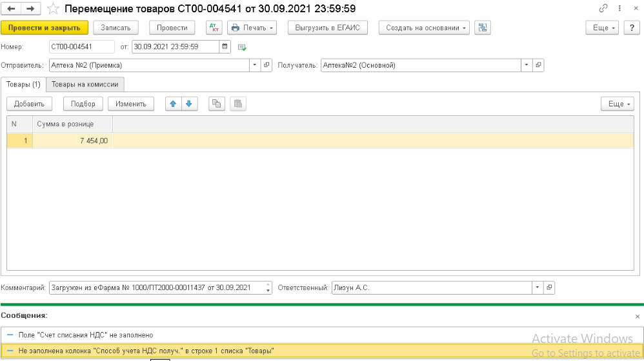
Task: Move row down with arrow icon
Action: tap(188, 104)
